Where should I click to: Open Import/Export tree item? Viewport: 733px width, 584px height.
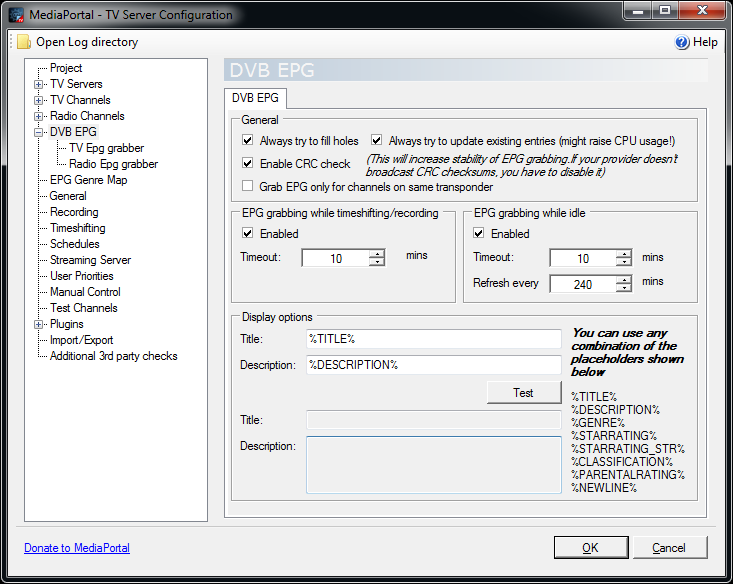(x=81, y=340)
